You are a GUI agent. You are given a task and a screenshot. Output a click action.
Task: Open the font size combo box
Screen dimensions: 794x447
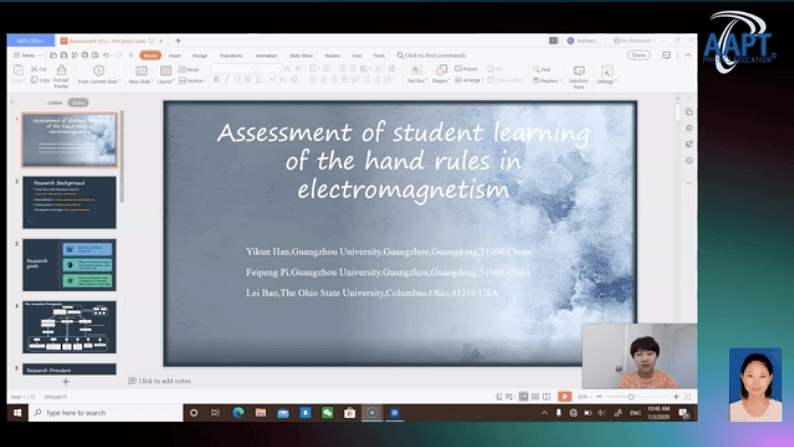tap(267, 68)
